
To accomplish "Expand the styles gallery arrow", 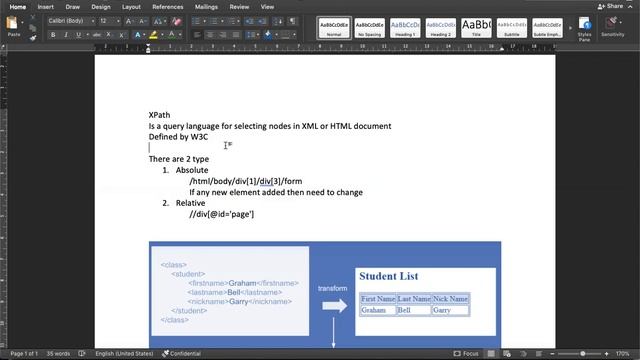I will tap(570, 28).
